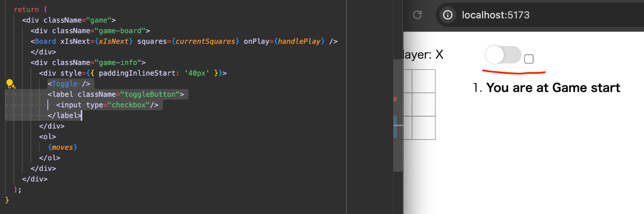644x214 pixels.
Task: Click the className="game" div line
Action: [x=69, y=20]
